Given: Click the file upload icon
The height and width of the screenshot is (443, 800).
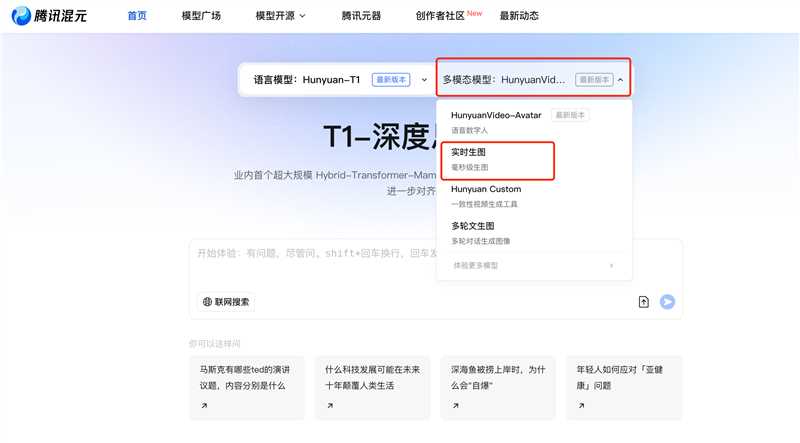Looking at the screenshot, I should [644, 302].
